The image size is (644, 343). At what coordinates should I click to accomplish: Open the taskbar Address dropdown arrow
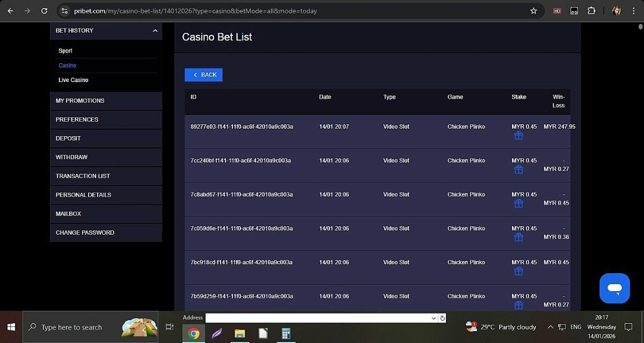tap(434, 318)
